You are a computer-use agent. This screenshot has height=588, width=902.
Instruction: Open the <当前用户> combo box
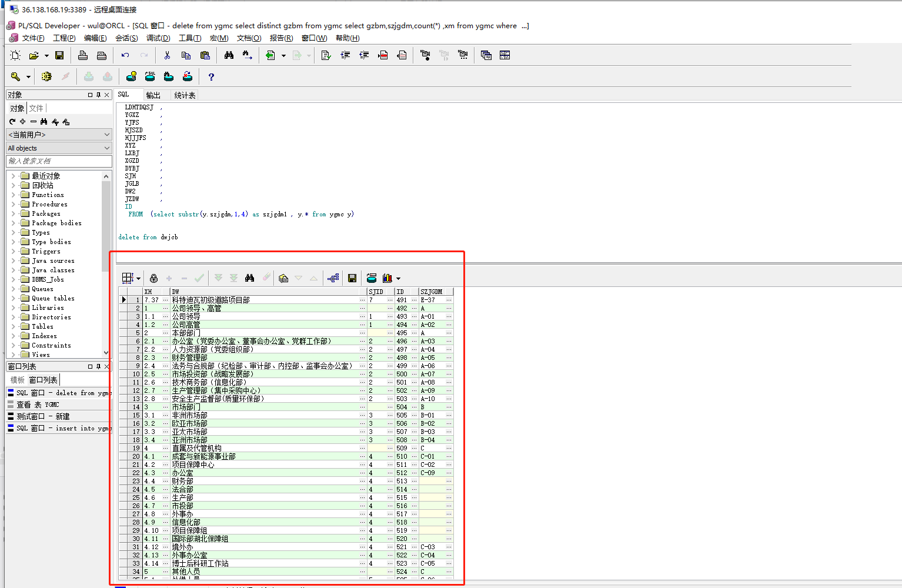(x=59, y=135)
